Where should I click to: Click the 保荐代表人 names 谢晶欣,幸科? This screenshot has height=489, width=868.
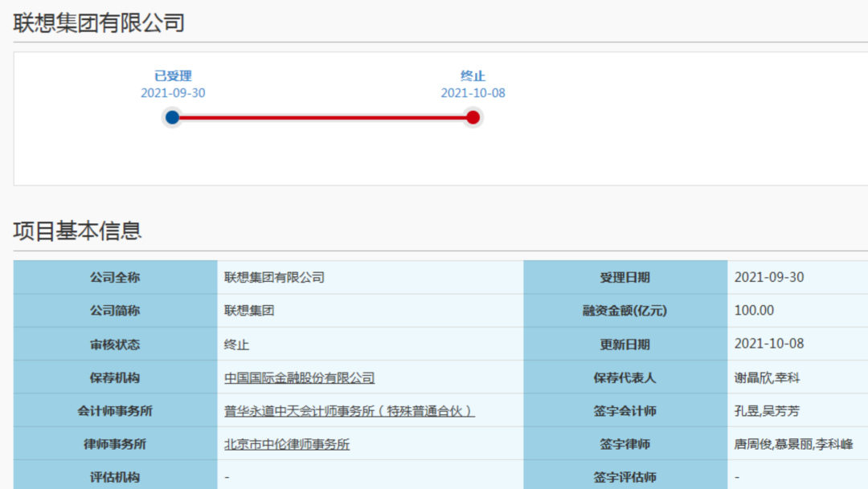click(x=767, y=378)
